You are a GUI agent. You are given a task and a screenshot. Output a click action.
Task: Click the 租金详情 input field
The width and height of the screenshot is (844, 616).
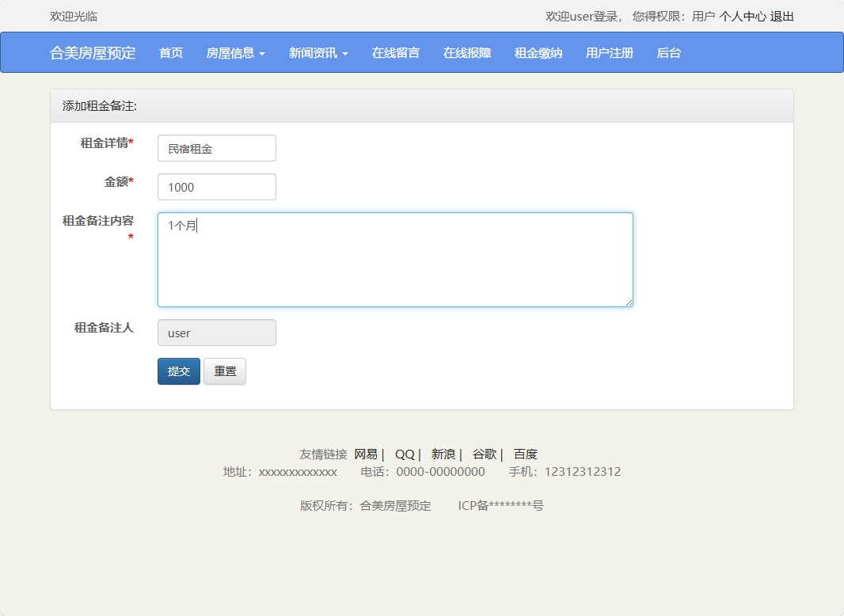(216, 148)
